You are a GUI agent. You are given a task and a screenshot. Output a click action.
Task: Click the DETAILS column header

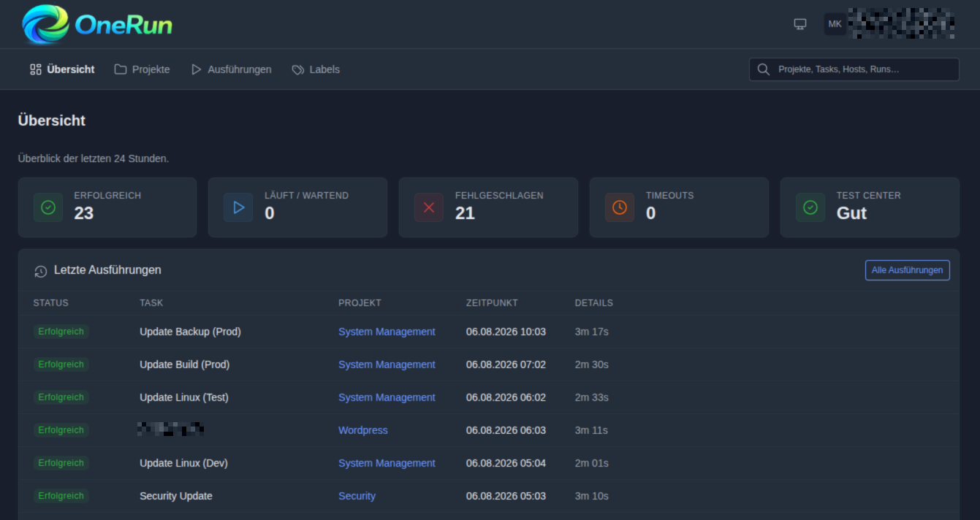(594, 303)
